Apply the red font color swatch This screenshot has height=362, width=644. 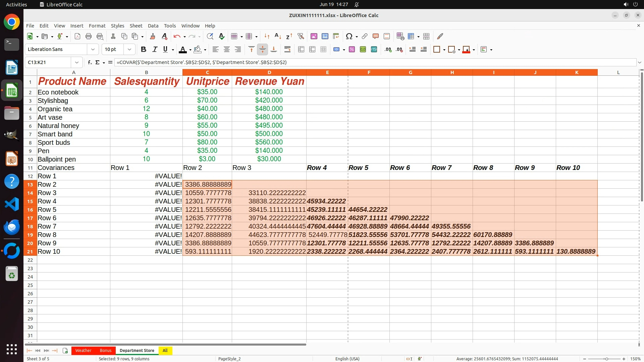tap(183, 50)
